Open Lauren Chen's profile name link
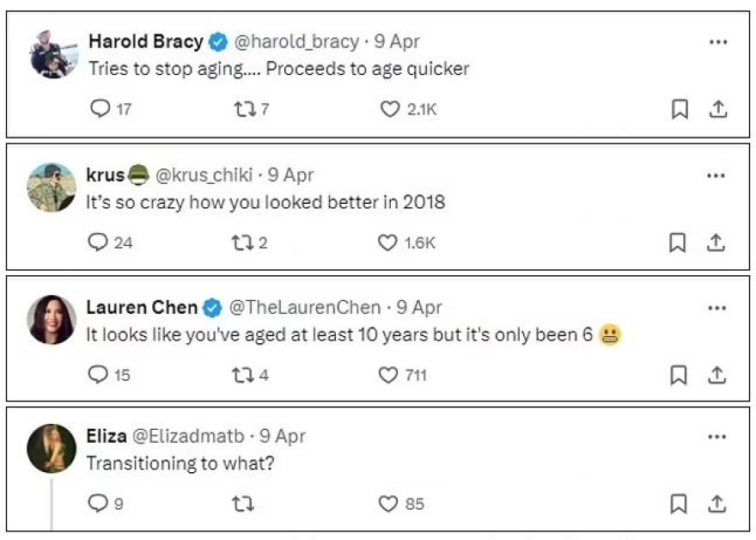756x540 pixels. (x=142, y=308)
